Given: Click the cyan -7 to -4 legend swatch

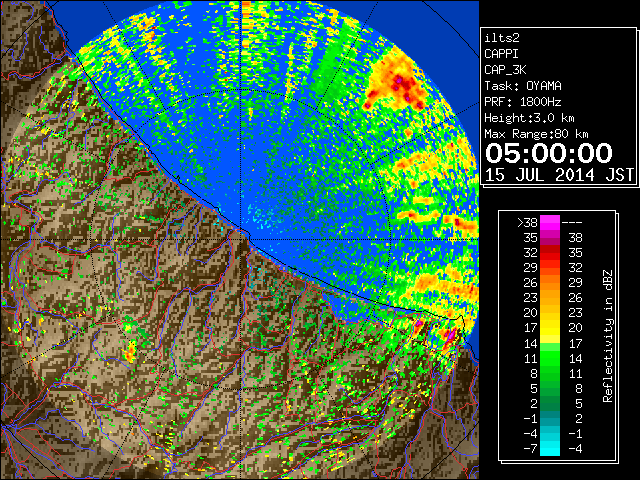Looking at the screenshot, I should pyautogui.click(x=550, y=448).
